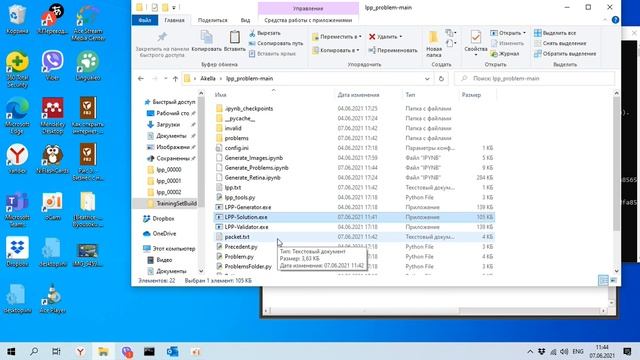Open the Поделиться ribbon tab

(x=212, y=20)
